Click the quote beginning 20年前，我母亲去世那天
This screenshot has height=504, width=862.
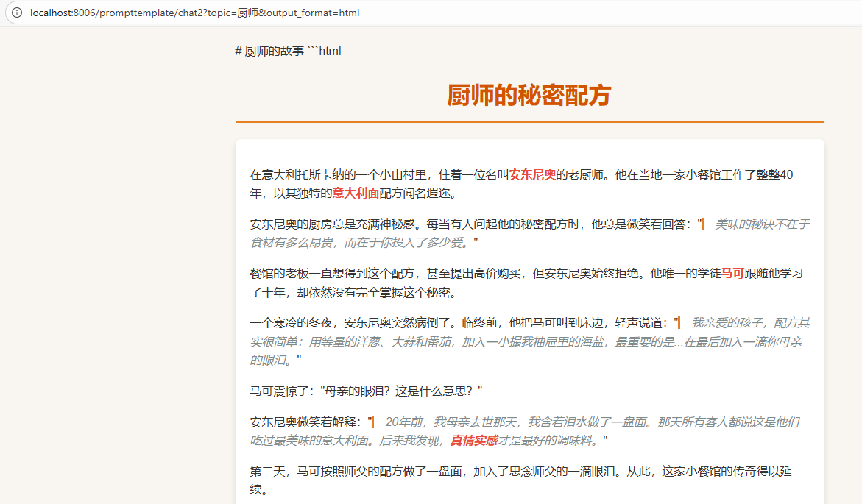[526, 431]
